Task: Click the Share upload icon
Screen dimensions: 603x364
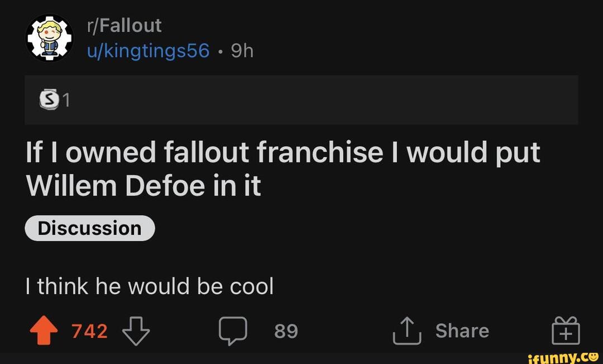Action: point(406,330)
